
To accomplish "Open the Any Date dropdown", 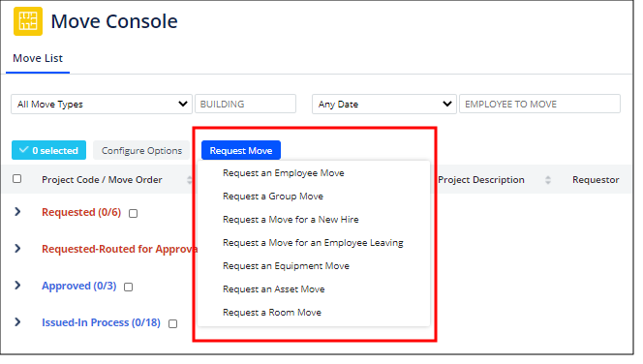I will 383,105.
